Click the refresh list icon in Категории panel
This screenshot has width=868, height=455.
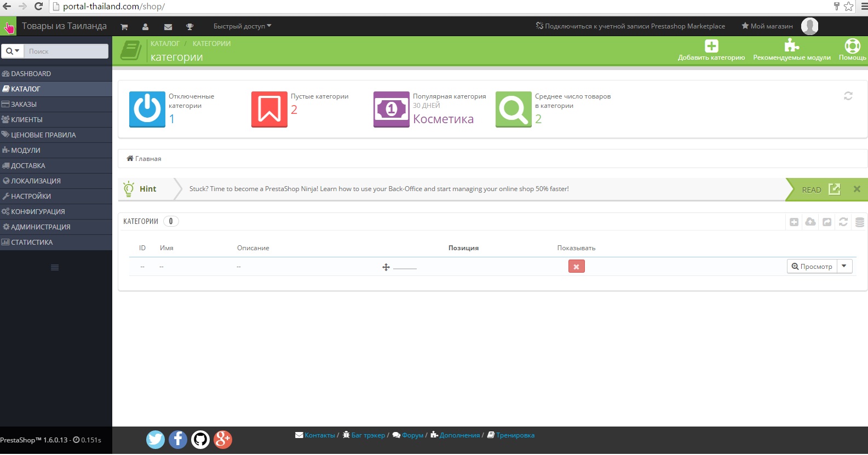(x=843, y=222)
